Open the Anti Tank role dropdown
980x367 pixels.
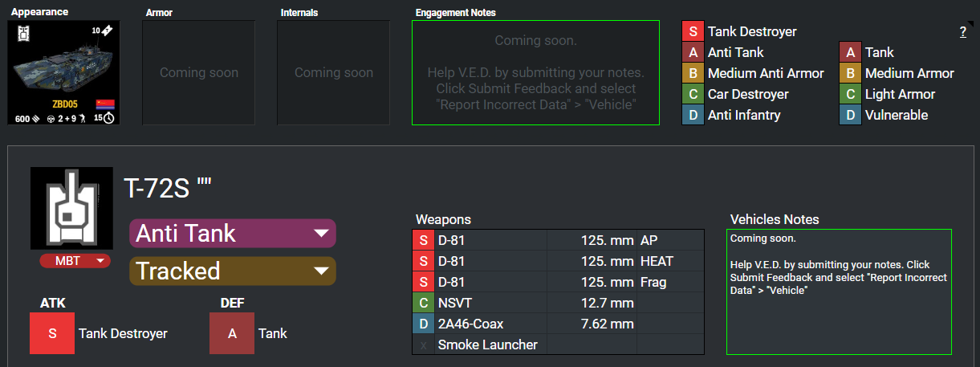(x=233, y=234)
